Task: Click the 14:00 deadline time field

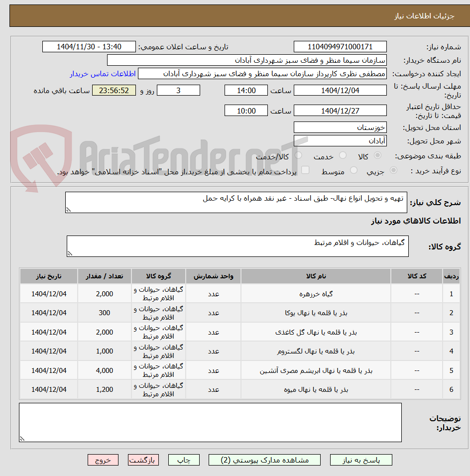Action: coord(246,91)
